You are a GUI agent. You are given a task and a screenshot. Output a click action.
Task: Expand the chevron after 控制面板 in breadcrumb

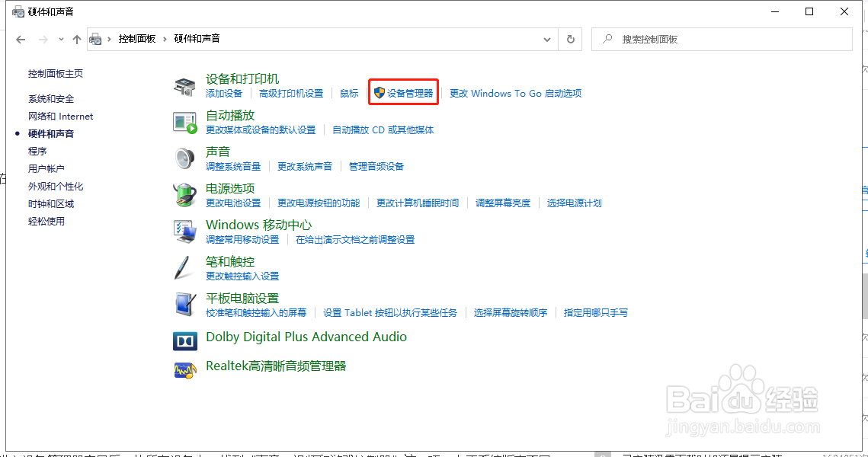pyautogui.click(x=165, y=39)
